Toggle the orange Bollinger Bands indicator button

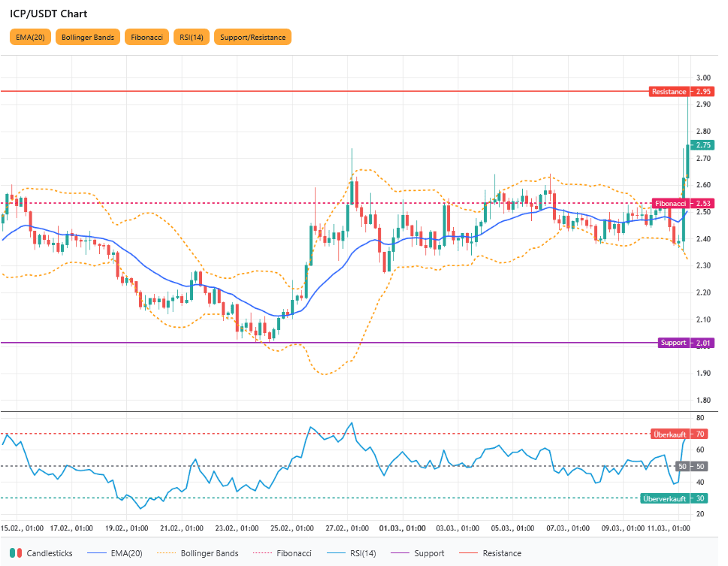point(89,37)
